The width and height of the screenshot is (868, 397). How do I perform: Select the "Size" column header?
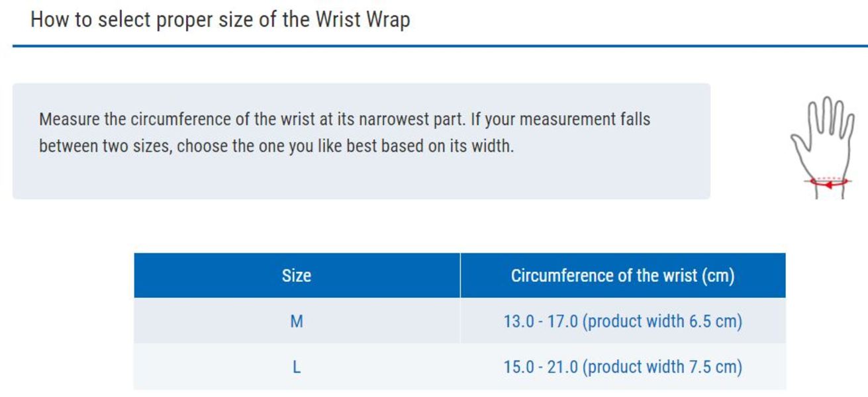296,275
